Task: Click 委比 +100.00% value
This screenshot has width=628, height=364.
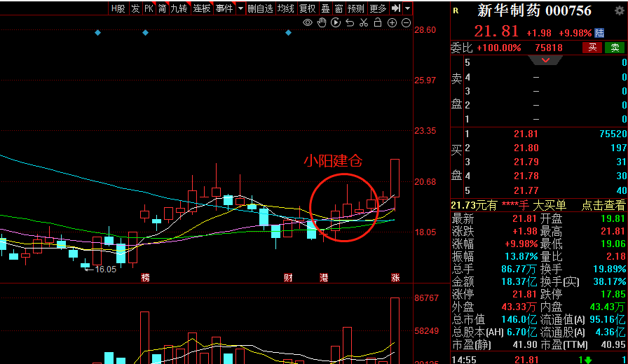Action: (499, 48)
